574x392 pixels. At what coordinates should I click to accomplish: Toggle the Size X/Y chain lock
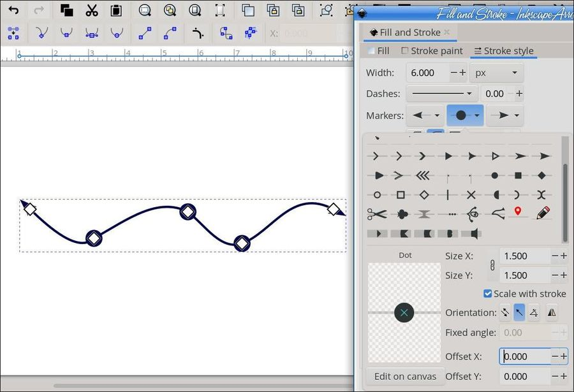(x=492, y=266)
